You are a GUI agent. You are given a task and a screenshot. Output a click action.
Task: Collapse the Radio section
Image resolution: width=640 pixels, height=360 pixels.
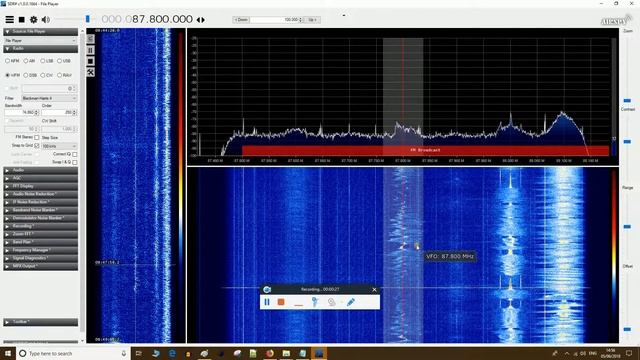tap(40, 49)
